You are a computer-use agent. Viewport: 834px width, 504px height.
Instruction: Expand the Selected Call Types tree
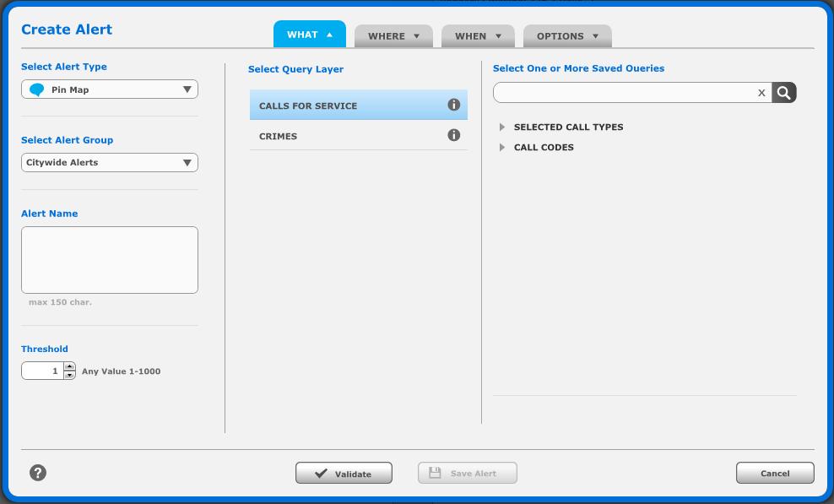pyautogui.click(x=502, y=127)
